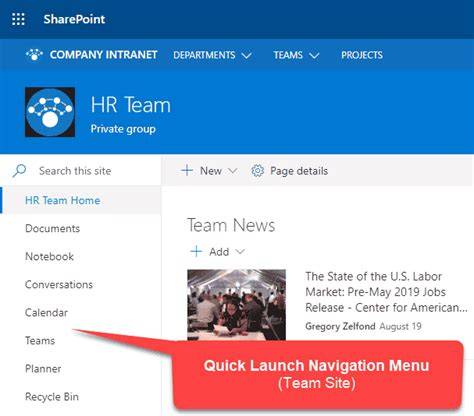Screen dimensions: 474x416
Task: Click the search magnifier icon
Action: point(19,171)
